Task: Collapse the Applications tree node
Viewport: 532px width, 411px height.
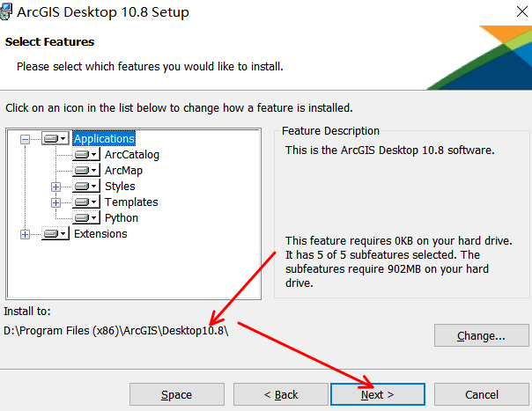Action: click(25, 139)
